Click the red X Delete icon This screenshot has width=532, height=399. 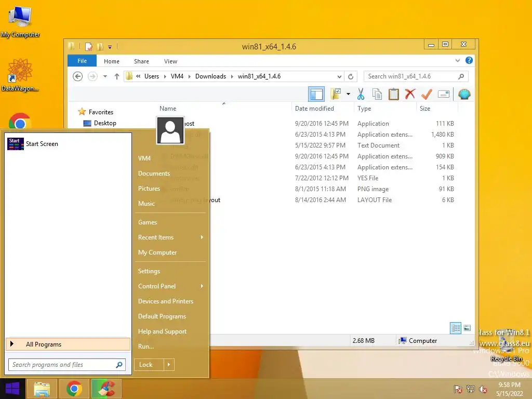[410, 94]
